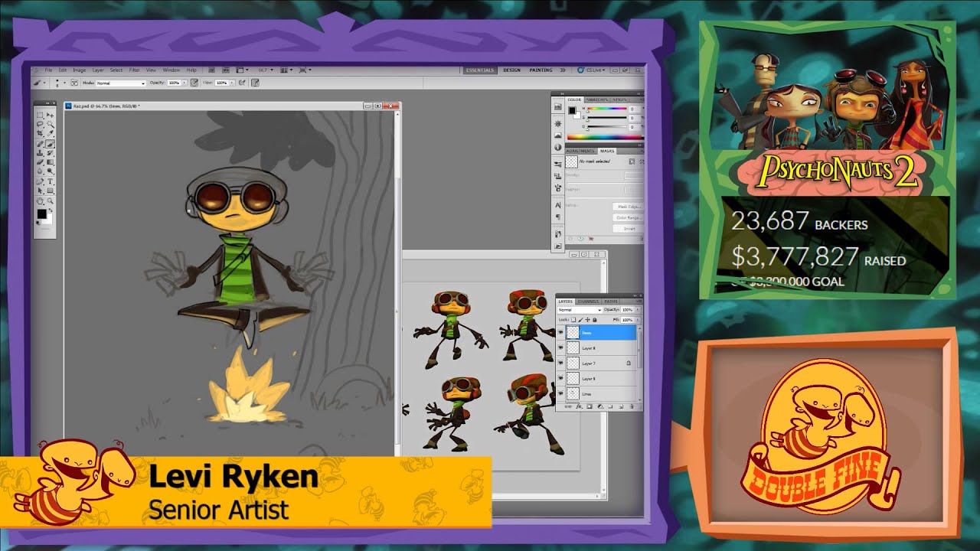This screenshot has width=980, height=551.
Task: Open CS Live menu button
Action: tap(592, 70)
